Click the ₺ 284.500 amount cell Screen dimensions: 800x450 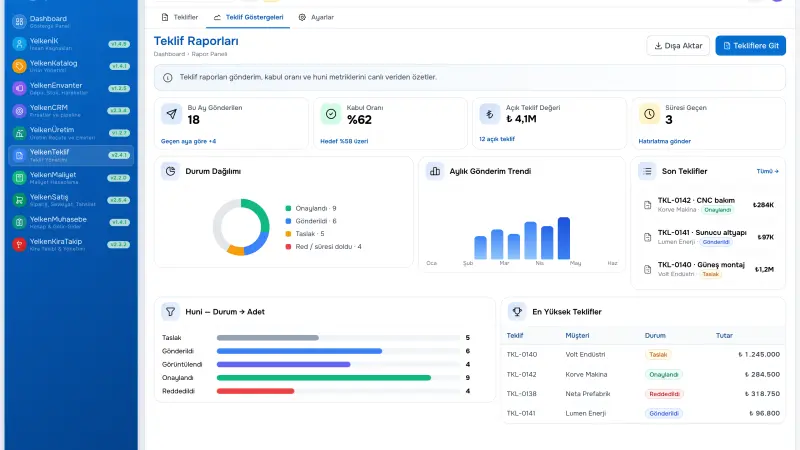762,374
